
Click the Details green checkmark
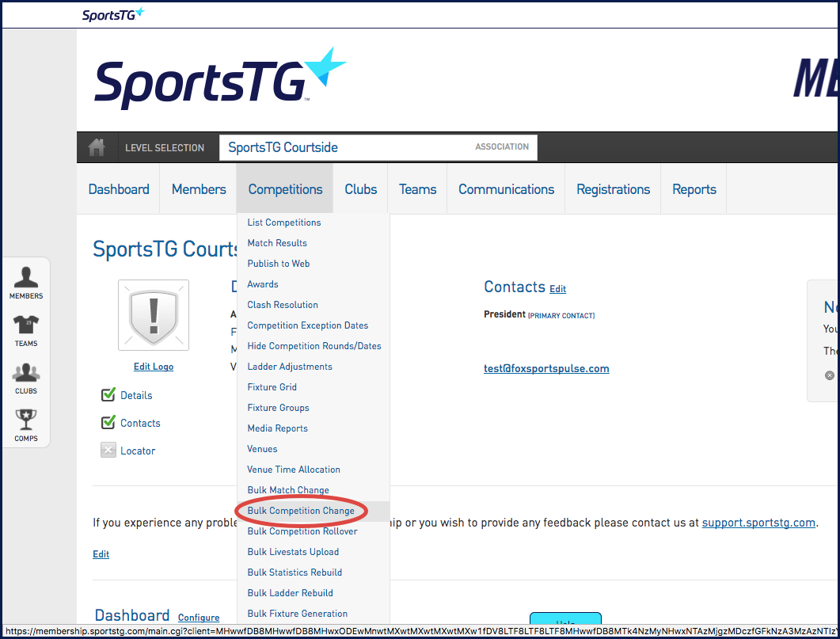pos(108,395)
